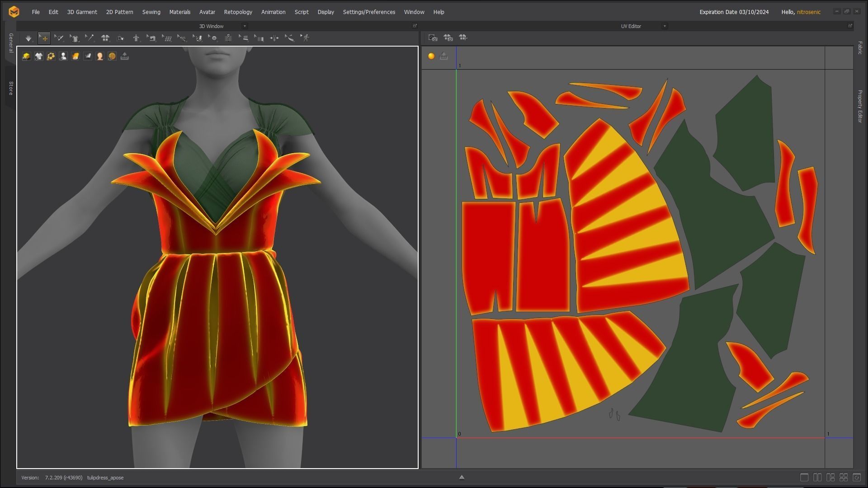Open the Sewing menu
The width and height of the screenshot is (868, 488).
[x=151, y=12]
